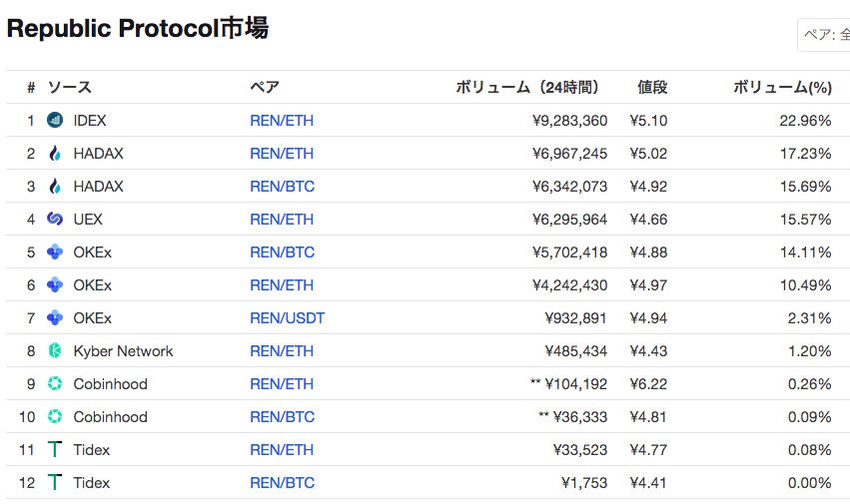850x504 pixels.
Task: Click the HADAX logo in row 2
Action: tap(55, 154)
